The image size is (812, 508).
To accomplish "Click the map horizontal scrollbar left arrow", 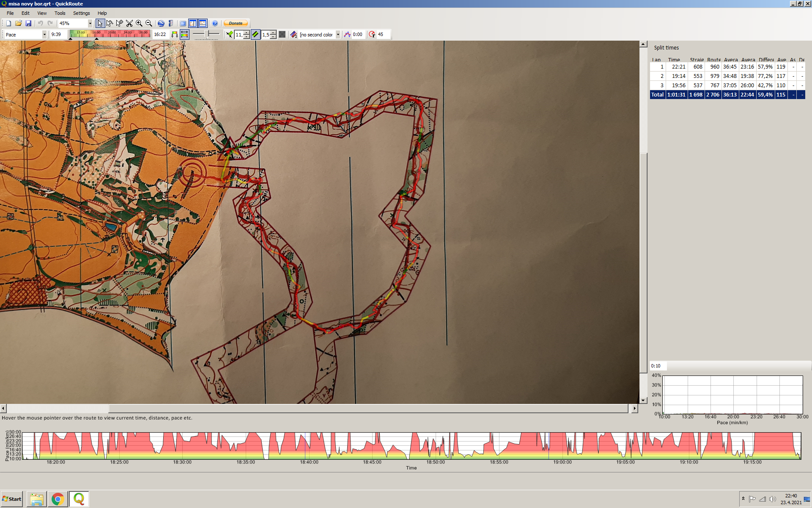I will coord(3,409).
